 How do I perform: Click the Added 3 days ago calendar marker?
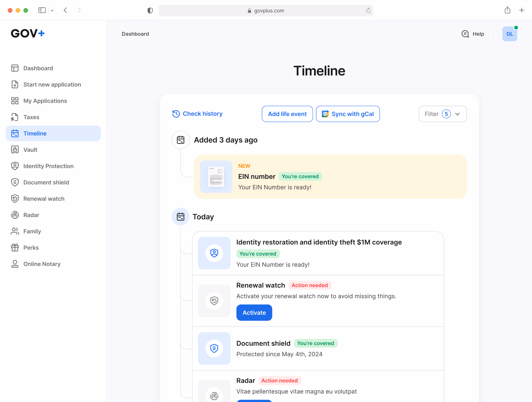click(x=181, y=140)
